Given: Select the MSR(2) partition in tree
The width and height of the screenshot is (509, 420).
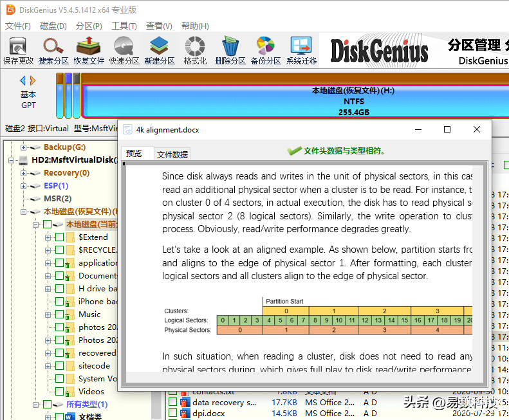Looking at the screenshot, I should (57, 199).
